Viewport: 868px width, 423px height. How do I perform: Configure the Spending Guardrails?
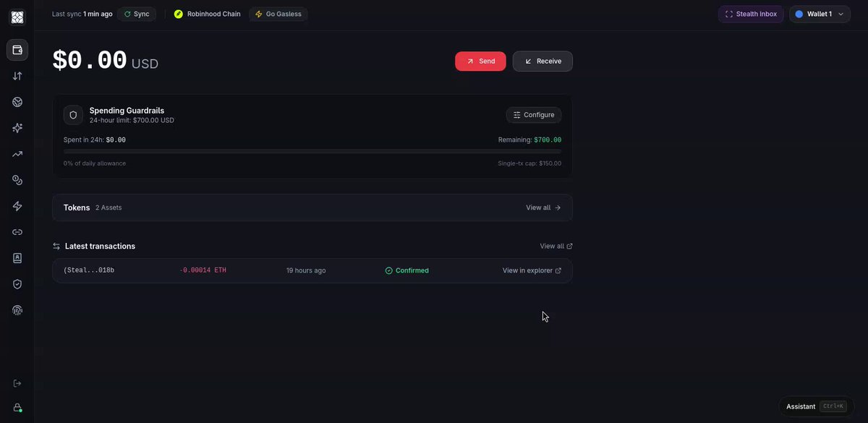point(534,115)
